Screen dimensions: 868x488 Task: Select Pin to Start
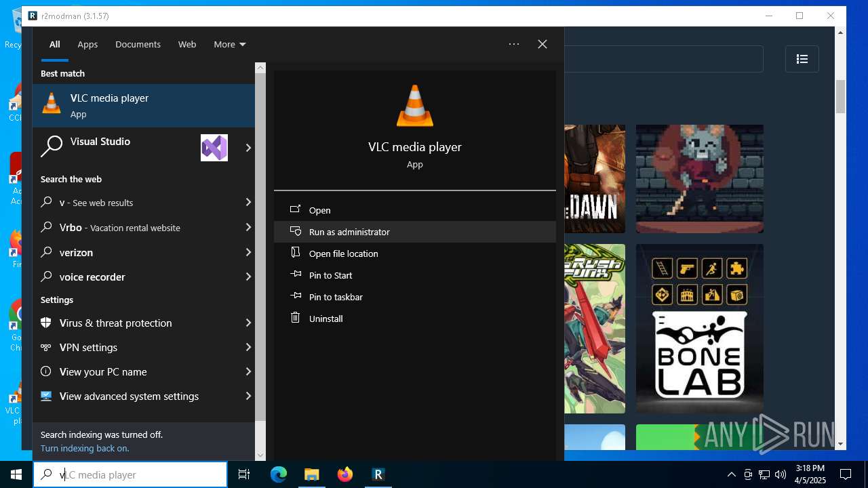tap(415, 275)
